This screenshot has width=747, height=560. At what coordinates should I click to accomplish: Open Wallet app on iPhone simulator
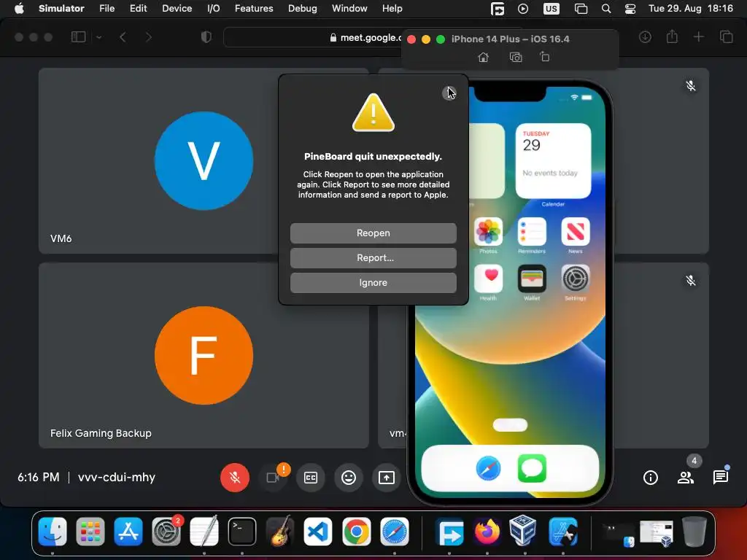click(532, 279)
